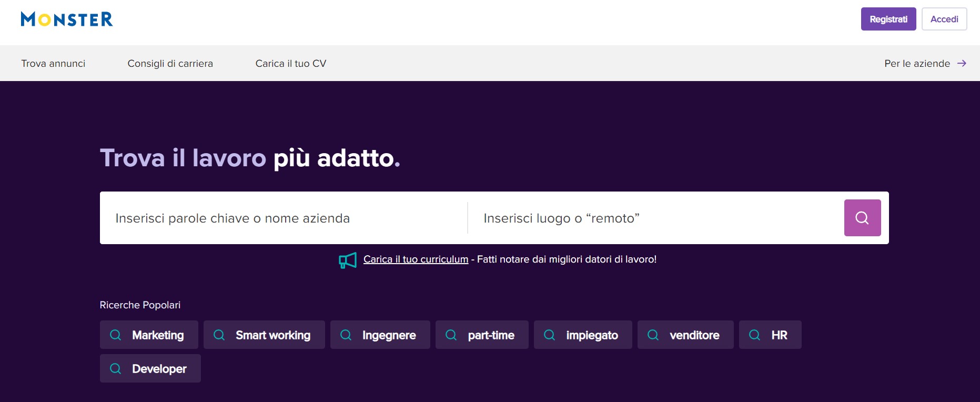Screen dimensions: 980x402
Task: Focus the keywords or company name field
Action: 284,218
